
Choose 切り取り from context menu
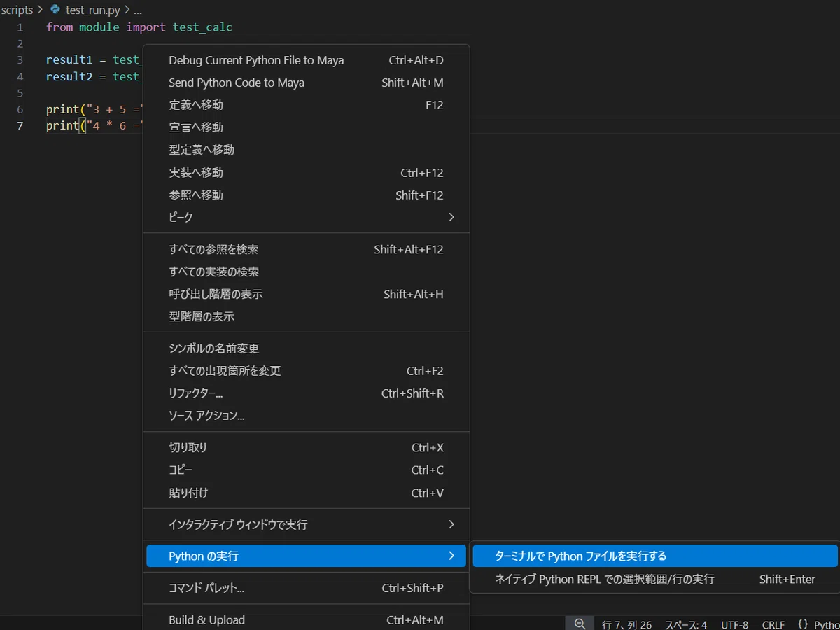[306, 448]
